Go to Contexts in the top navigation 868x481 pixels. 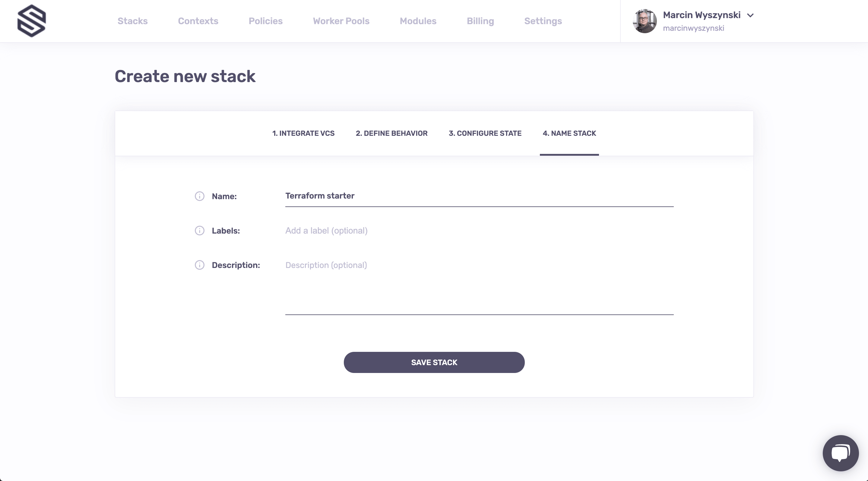(198, 21)
